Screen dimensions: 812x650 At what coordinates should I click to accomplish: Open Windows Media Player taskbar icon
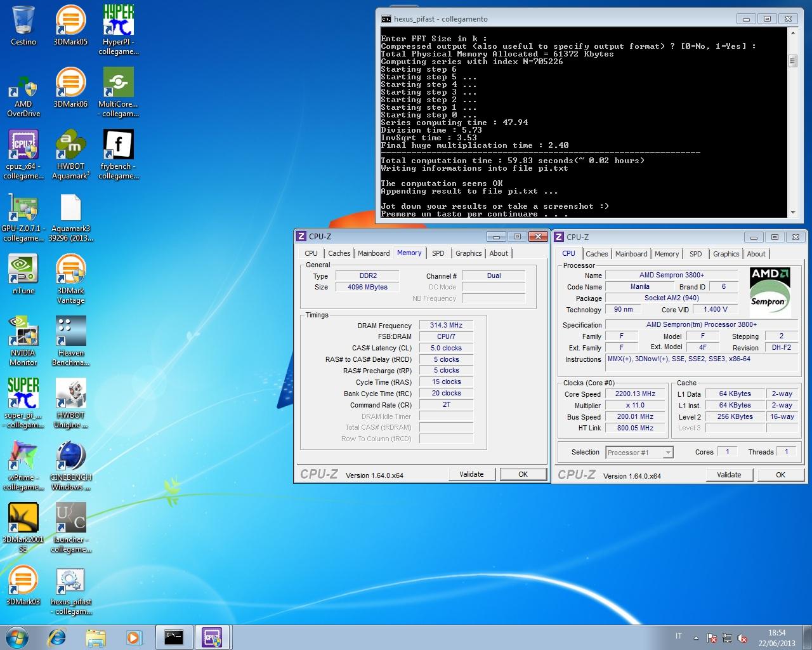coord(134,637)
